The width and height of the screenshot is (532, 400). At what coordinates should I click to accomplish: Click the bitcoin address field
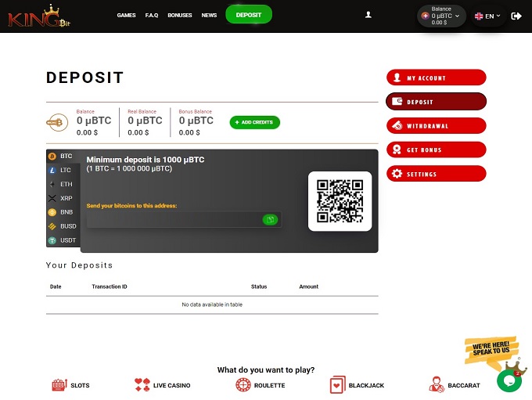[174, 220]
